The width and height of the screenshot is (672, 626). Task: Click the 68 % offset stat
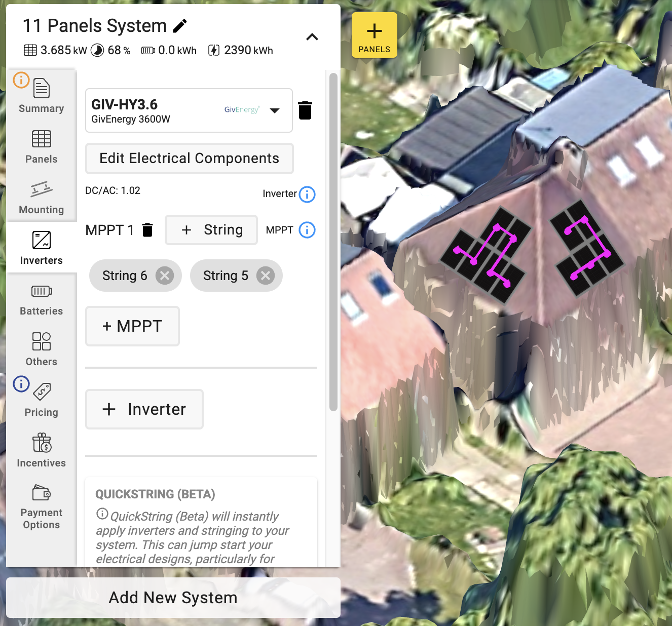(x=110, y=50)
